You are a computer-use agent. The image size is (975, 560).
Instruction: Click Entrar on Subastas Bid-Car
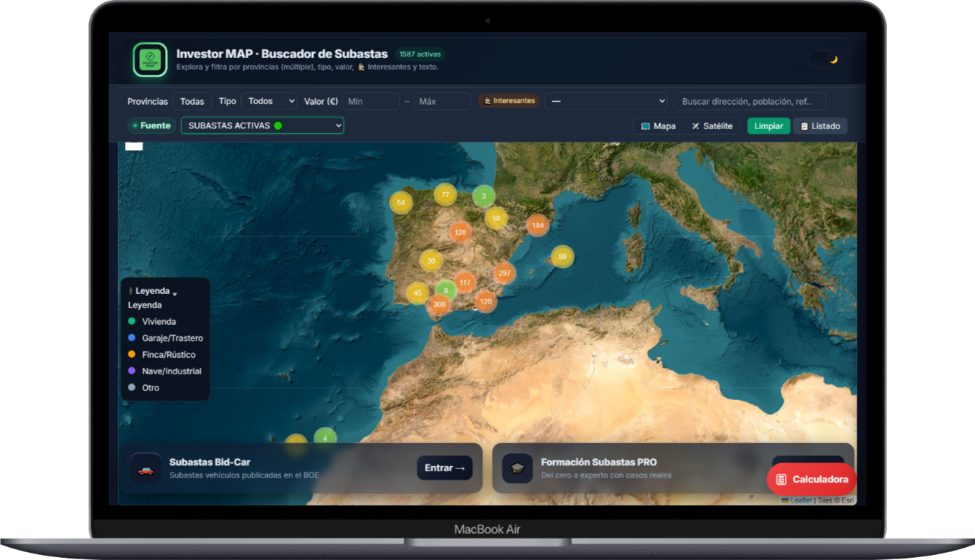coord(445,468)
